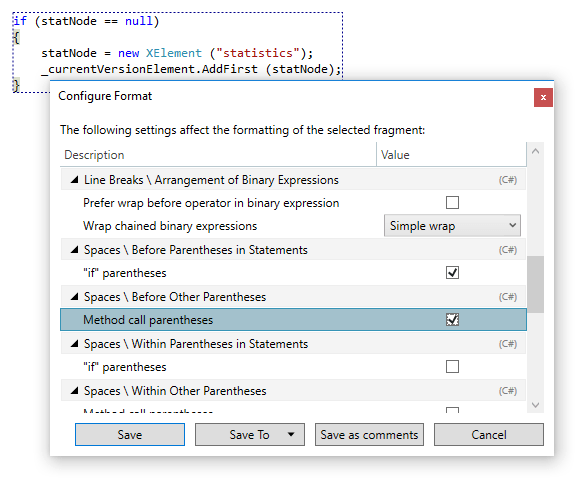Collapse Line Breaks \ Arrangement of Binary Expressions
The image size is (579, 480).
(x=75, y=180)
